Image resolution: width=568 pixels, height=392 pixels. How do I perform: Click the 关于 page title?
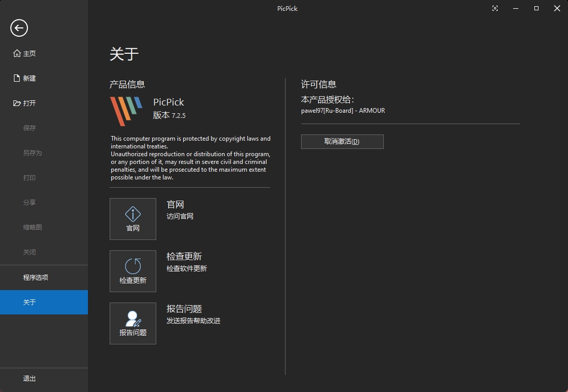coord(124,54)
